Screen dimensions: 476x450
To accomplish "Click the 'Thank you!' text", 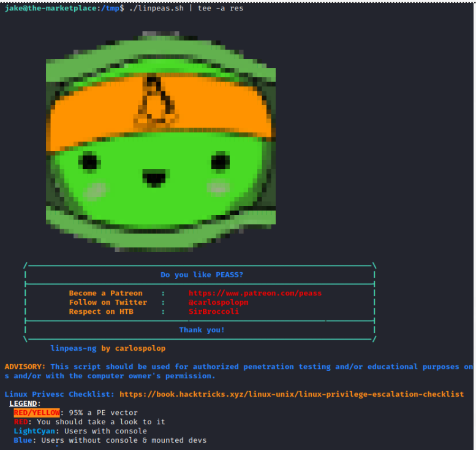I will [x=202, y=330].
